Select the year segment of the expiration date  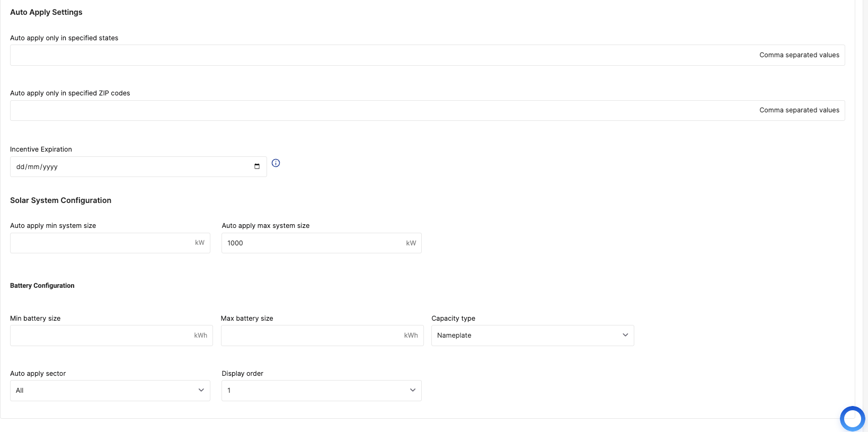coord(50,167)
